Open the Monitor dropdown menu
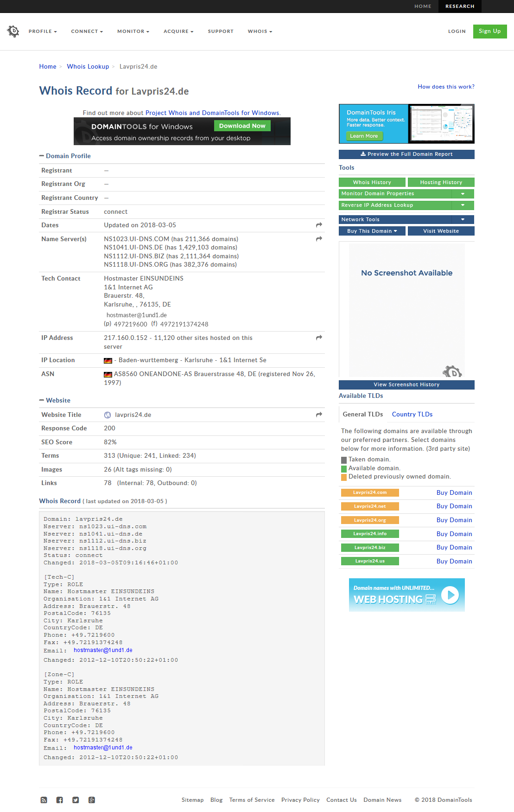 (x=133, y=32)
